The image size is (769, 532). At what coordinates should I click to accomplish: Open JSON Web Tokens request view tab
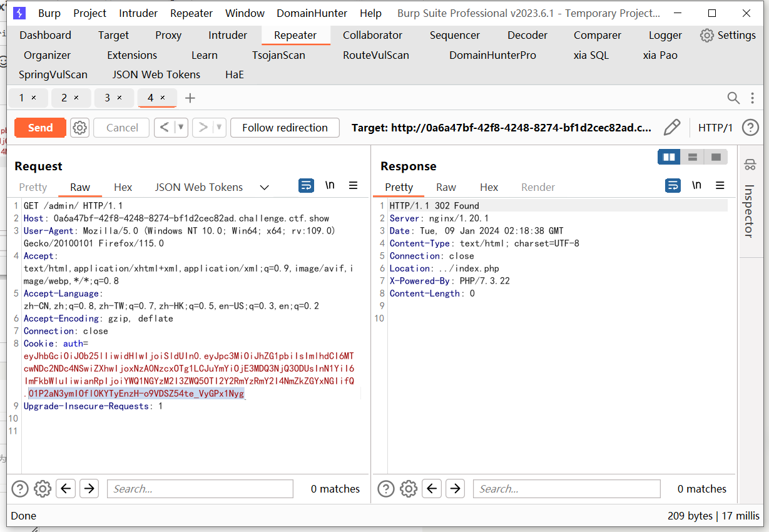199,187
